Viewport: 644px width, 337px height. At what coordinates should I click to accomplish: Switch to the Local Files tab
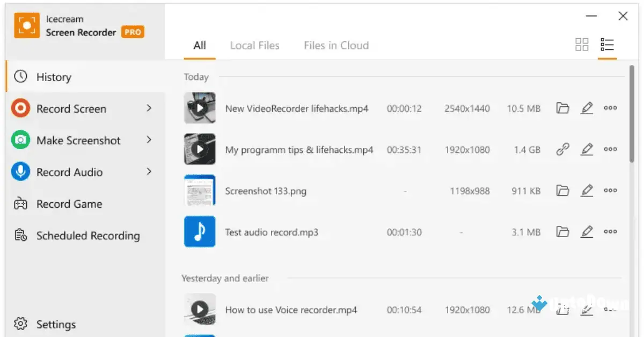[255, 45]
